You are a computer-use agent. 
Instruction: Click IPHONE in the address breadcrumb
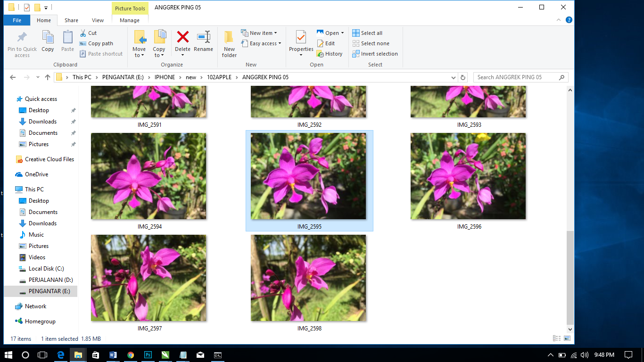pyautogui.click(x=165, y=77)
